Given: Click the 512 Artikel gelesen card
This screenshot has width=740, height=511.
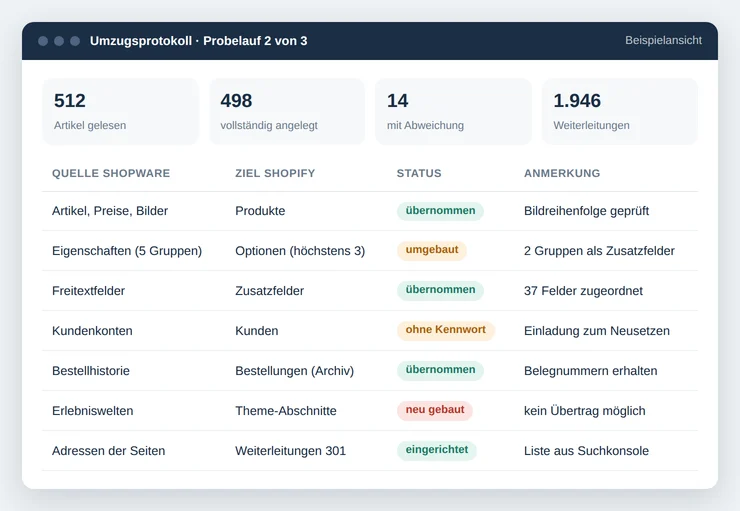Looking at the screenshot, I should pyautogui.click(x=120, y=112).
